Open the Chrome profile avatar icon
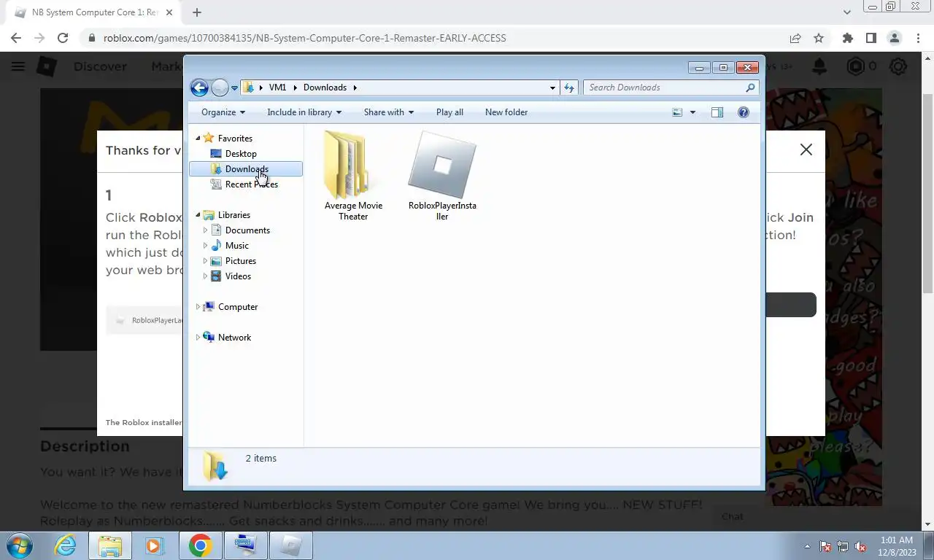The image size is (934, 560). pos(894,38)
